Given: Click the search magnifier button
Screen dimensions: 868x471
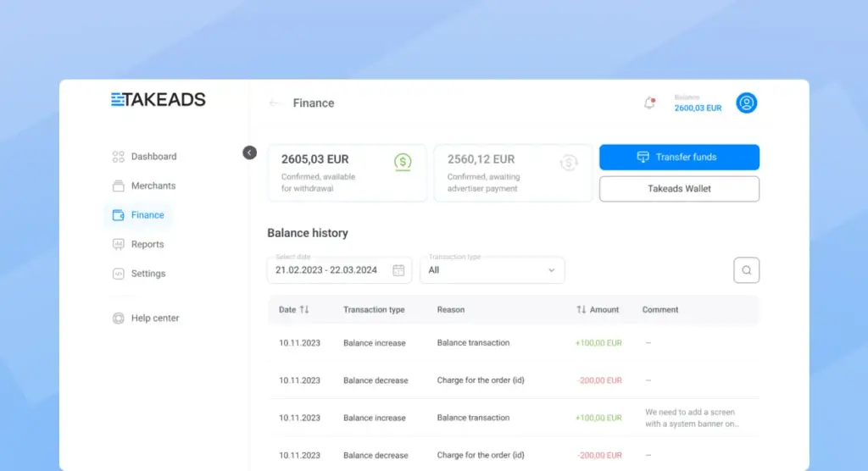Looking at the screenshot, I should (x=746, y=270).
